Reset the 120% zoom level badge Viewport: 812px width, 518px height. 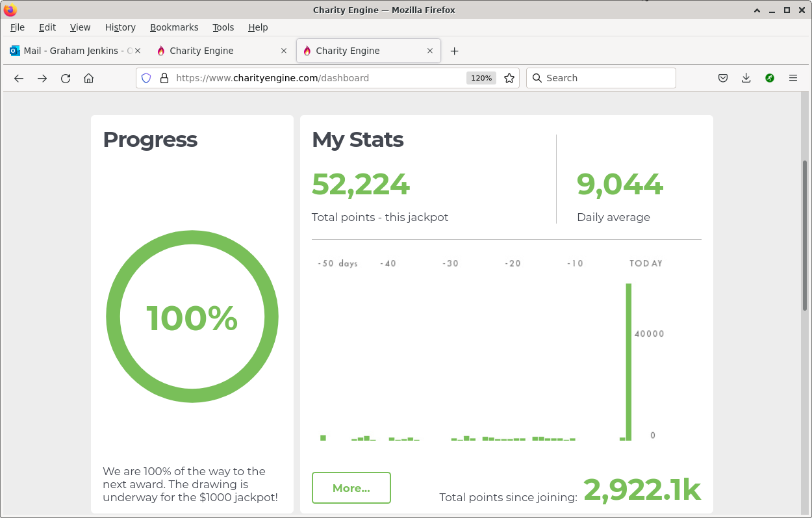click(481, 78)
